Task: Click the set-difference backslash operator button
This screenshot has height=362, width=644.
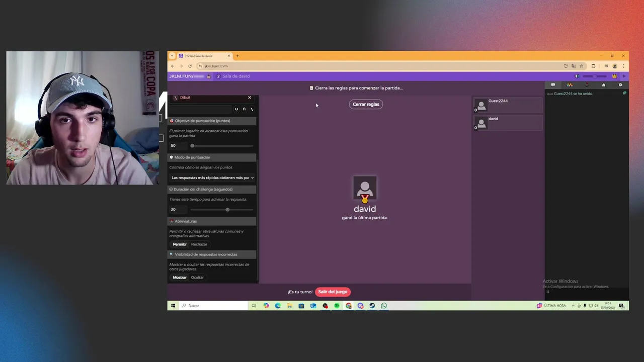Action: pos(252,109)
